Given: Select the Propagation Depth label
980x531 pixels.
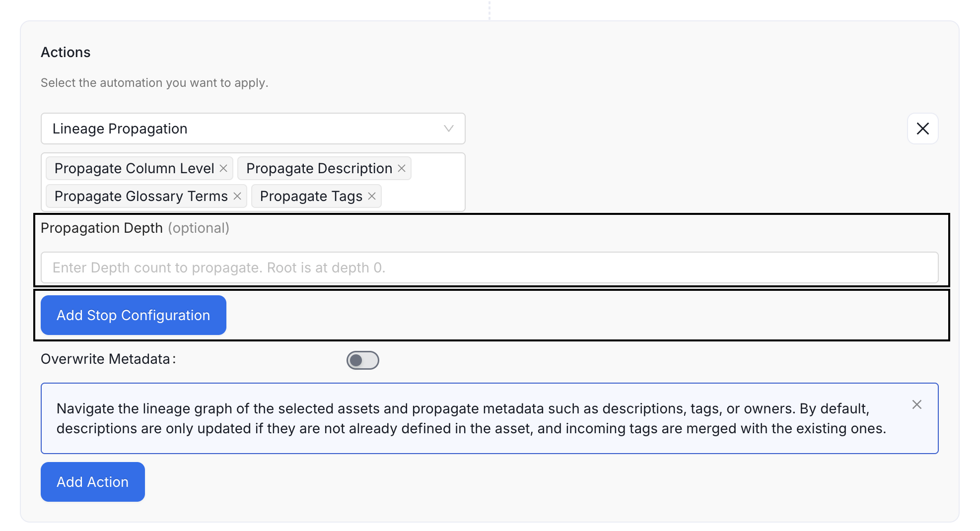Looking at the screenshot, I should click(102, 228).
